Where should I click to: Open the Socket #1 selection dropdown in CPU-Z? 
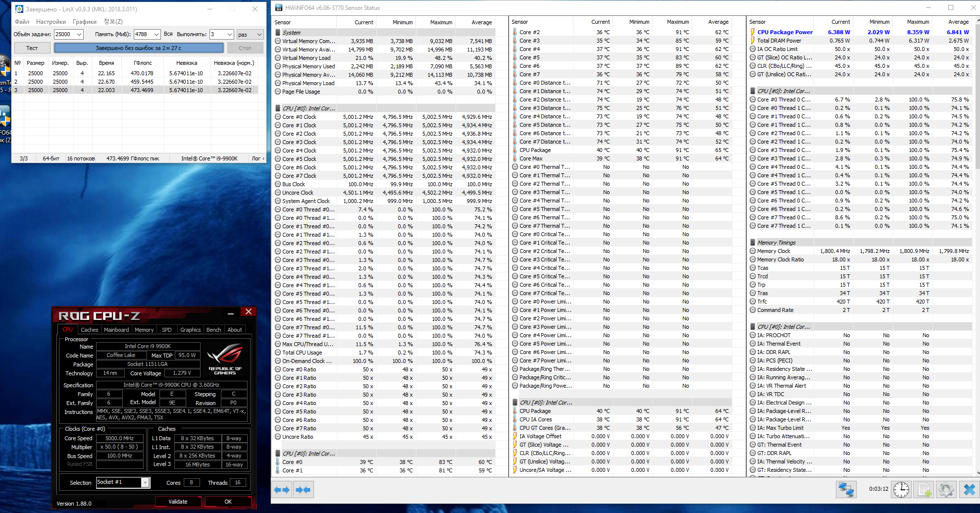pyautogui.click(x=145, y=482)
